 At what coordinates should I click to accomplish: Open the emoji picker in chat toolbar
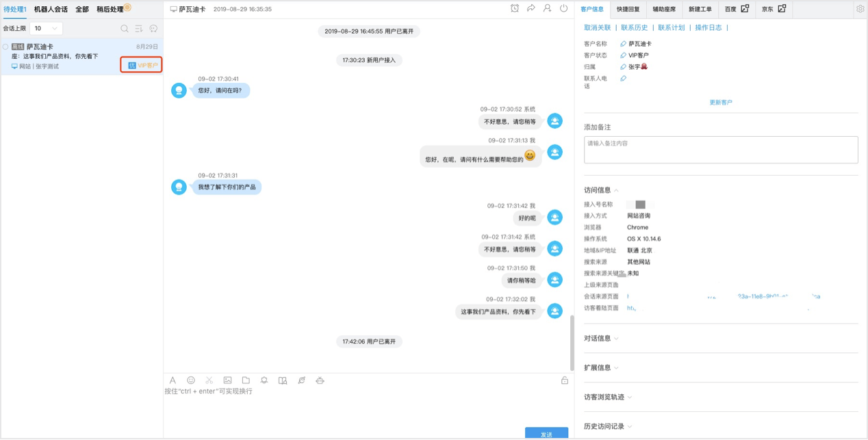(191, 380)
